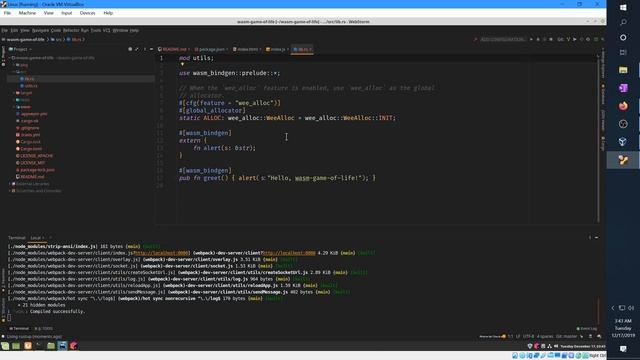Screen dimensions: 640x360
Task: Click Linux Mint menu icon in guest taskbar
Action: (x=5, y=346)
